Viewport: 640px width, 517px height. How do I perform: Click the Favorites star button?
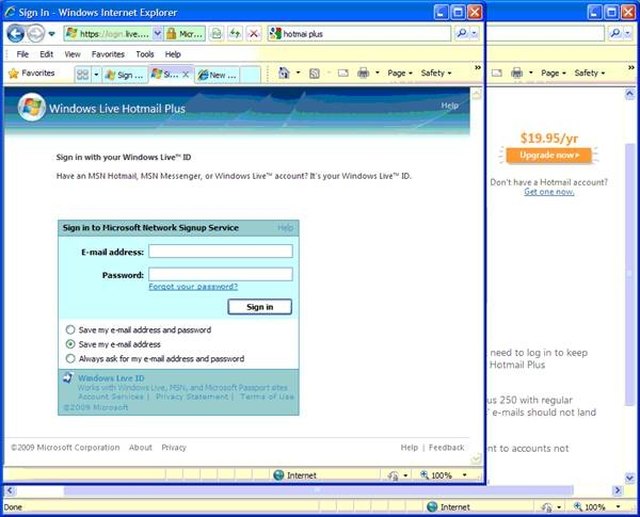click(x=31, y=73)
